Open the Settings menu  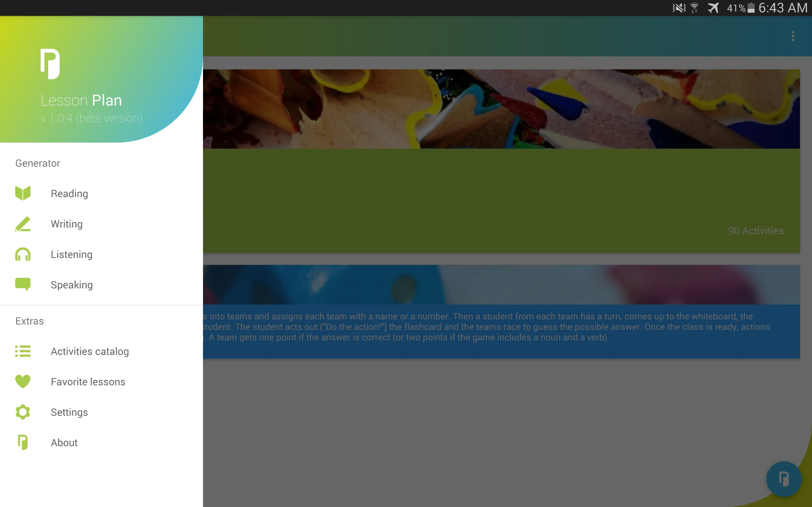point(69,412)
